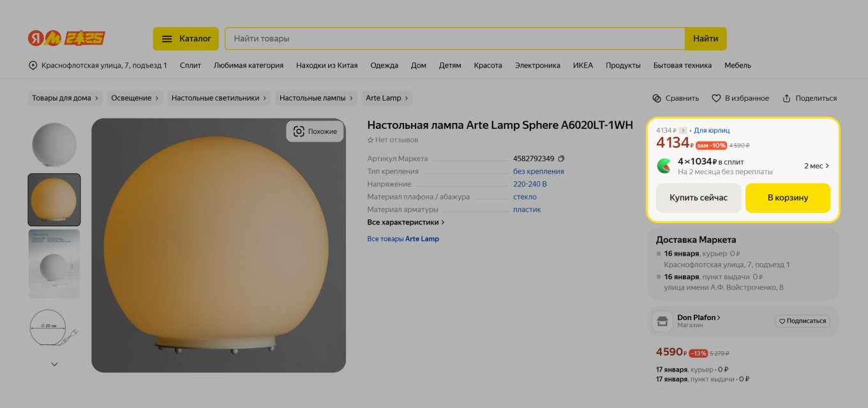
Task: Click the similar items camera icon
Action: pyautogui.click(x=299, y=131)
